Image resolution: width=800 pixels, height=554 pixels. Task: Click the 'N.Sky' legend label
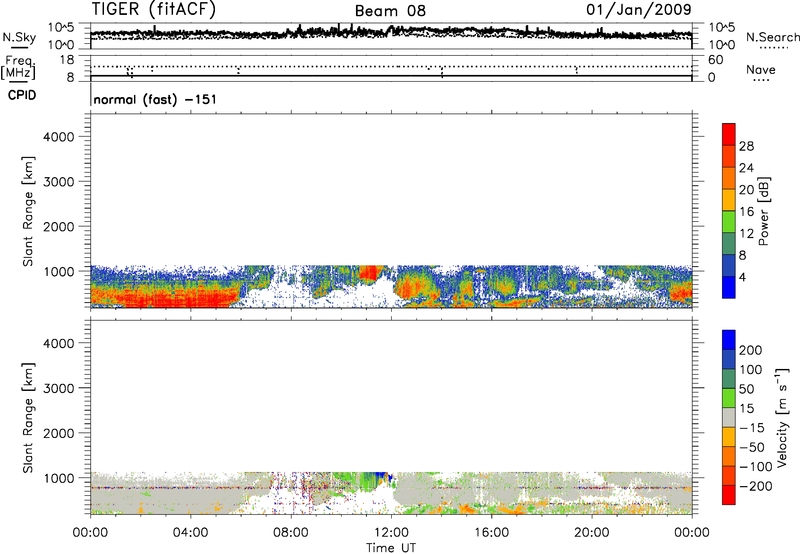click(x=19, y=37)
